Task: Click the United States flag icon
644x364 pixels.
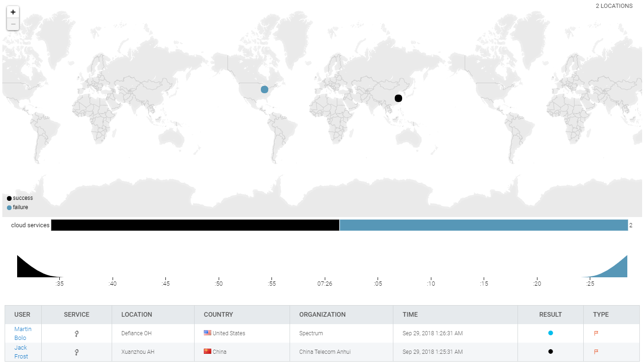Action: coord(208,333)
